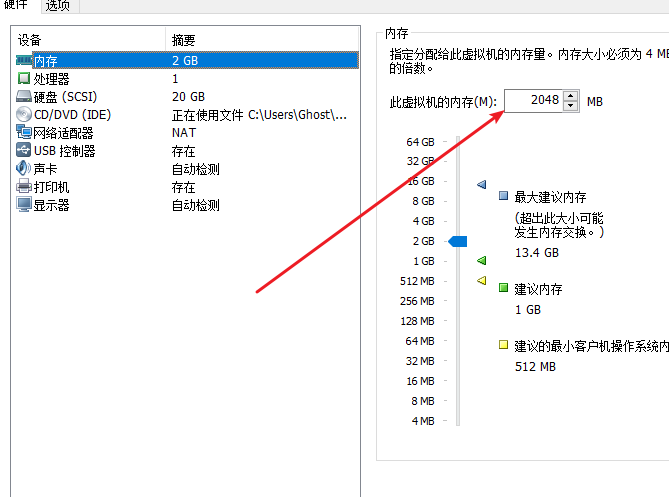
Task: Select the 显示器 device row
Action: click(187, 204)
